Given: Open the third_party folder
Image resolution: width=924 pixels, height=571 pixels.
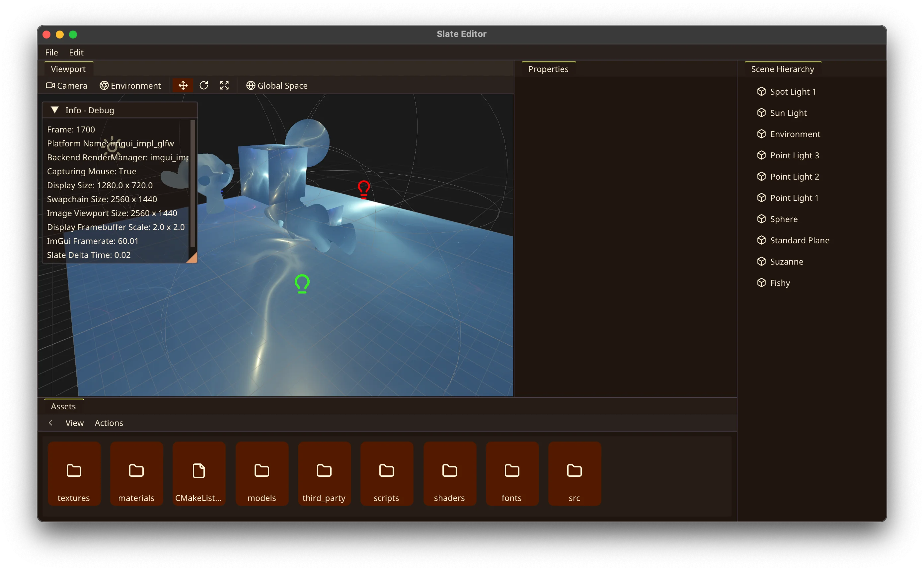Looking at the screenshot, I should pos(324,474).
